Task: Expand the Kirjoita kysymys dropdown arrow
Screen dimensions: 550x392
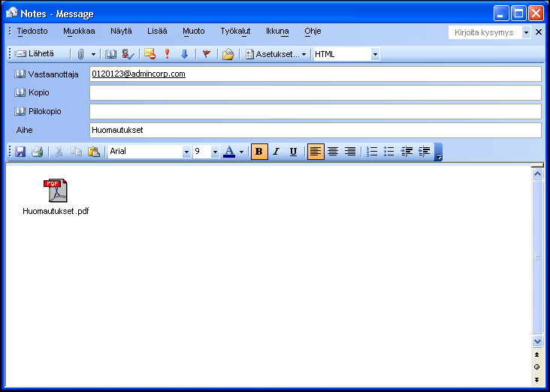Action: (526, 32)
